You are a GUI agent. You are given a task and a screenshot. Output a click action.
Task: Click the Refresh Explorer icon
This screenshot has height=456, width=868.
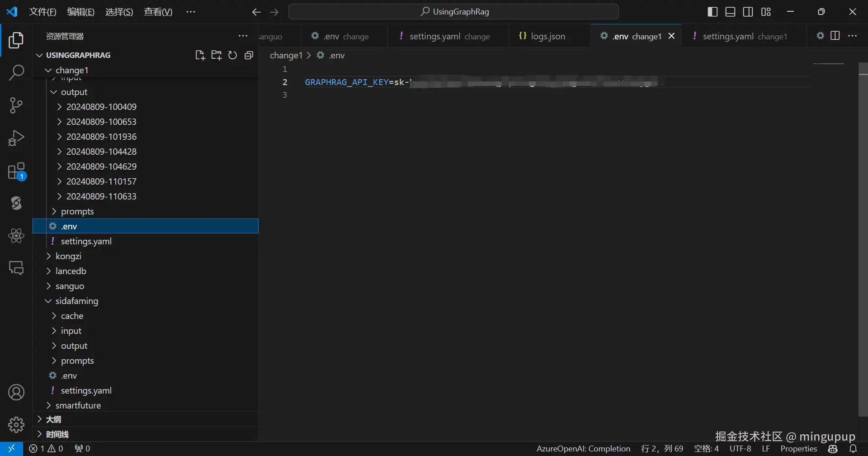coord(232,55)
